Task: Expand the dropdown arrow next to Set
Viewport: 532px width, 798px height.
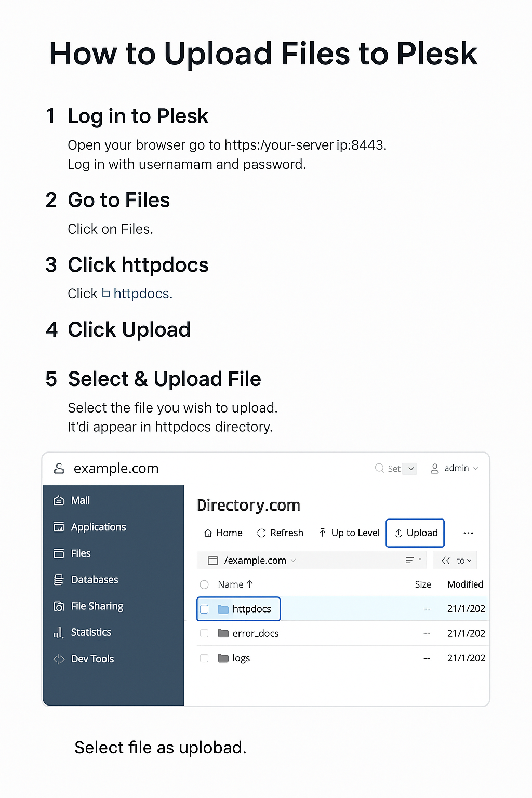Action: [x=410, y=469]
